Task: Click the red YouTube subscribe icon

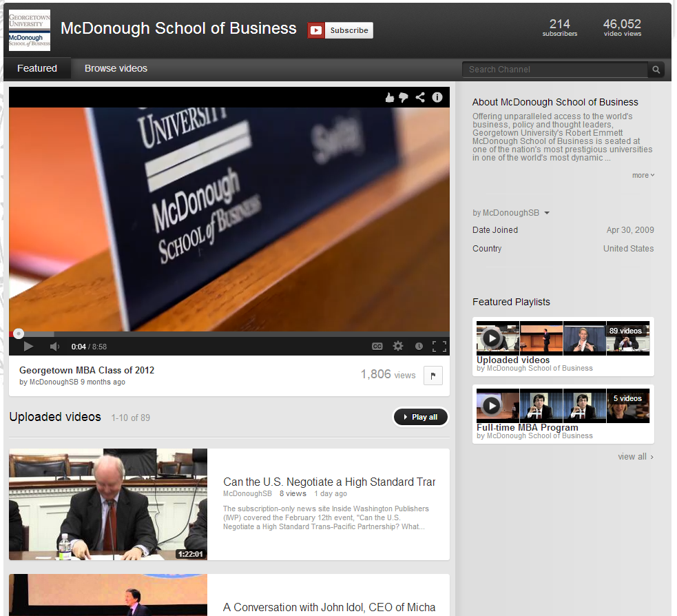Action: [x=316, y=30]
